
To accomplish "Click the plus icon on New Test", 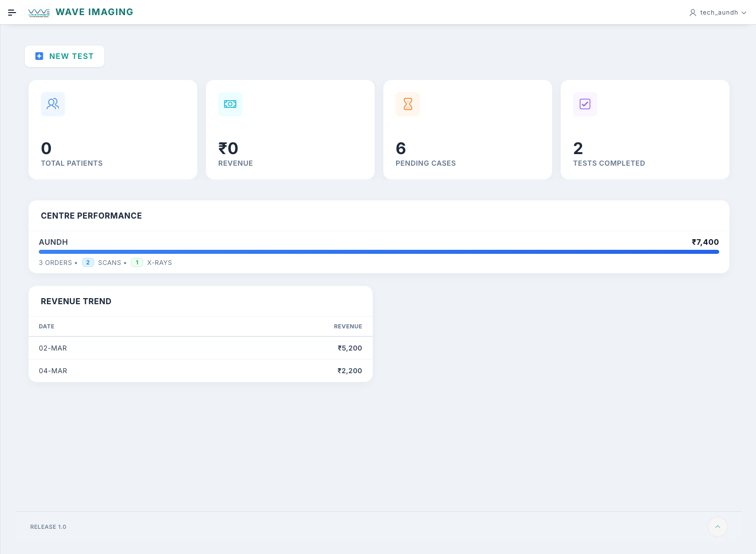I will pyautogui.click(x=39, y=56).
